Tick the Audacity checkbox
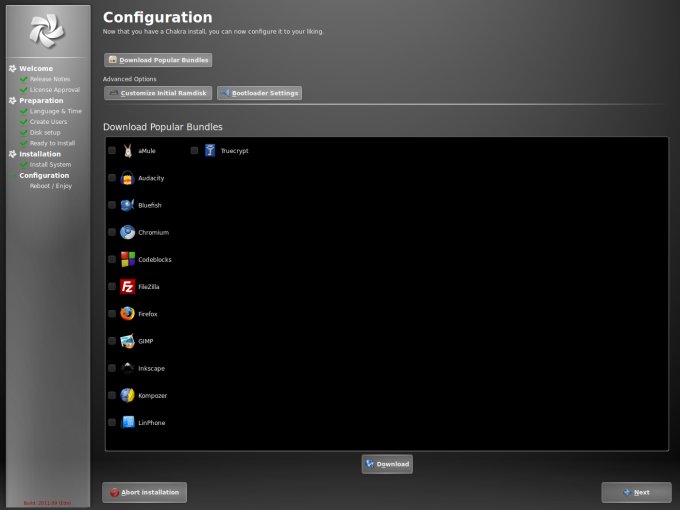The image size is (680, 510). 112,178
